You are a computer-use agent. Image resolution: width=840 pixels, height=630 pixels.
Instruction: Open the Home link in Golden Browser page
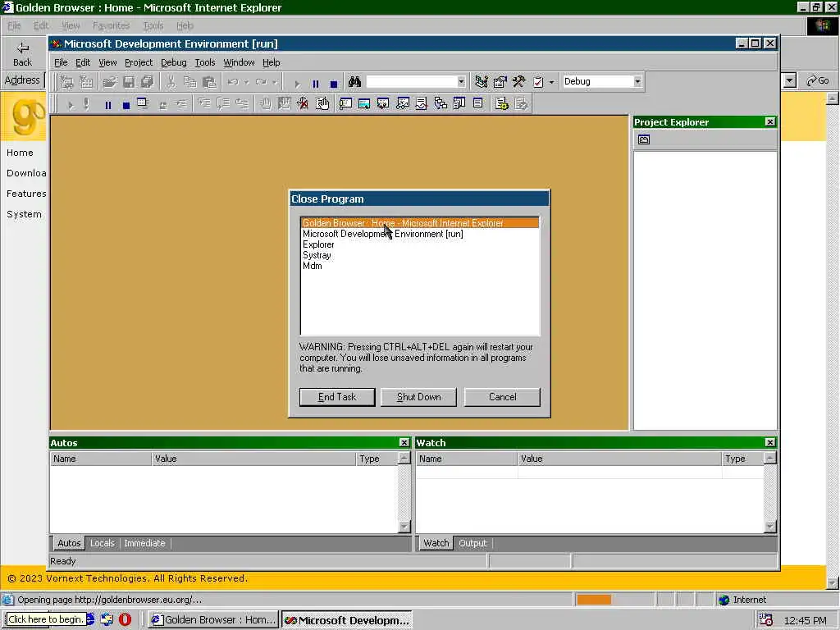tap(20, 153)
